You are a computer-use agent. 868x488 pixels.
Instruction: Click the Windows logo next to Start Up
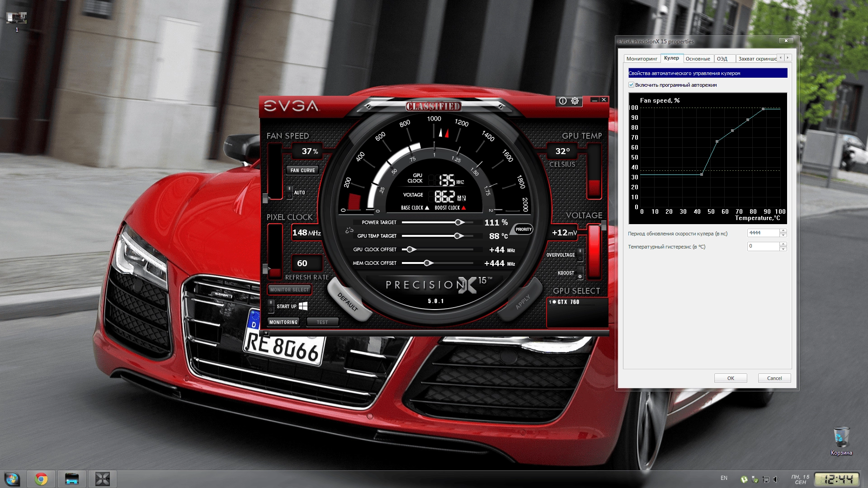pos(303,306)
